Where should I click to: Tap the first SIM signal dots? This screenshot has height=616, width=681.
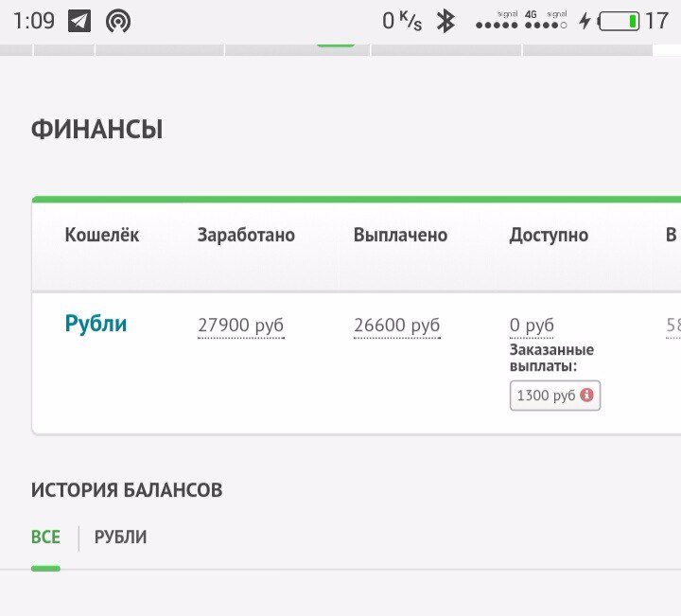(496, 25)
